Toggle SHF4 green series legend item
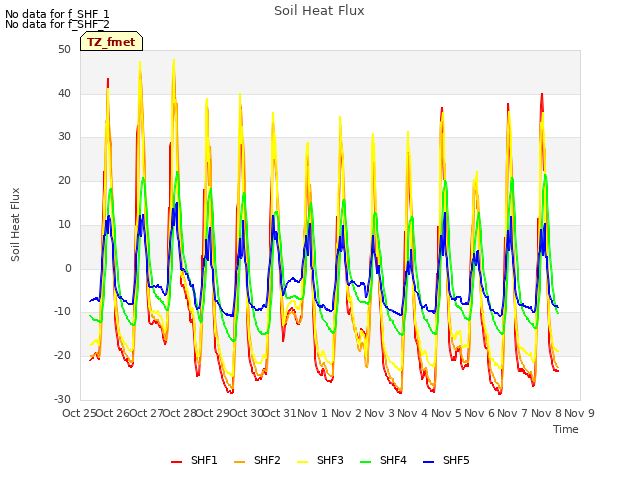 tap(383, 460)
